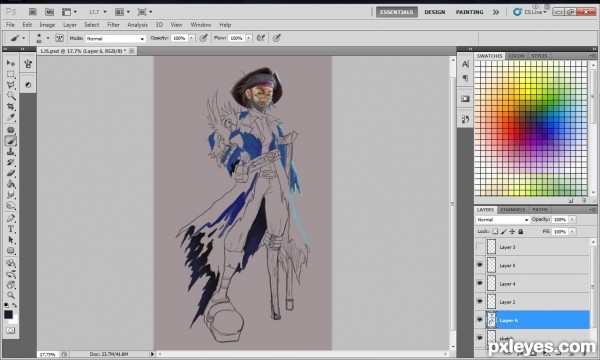The width and height of the screenshot is (600, 360).
Task: Select the Paint Bucket tool
Action: 11,184
